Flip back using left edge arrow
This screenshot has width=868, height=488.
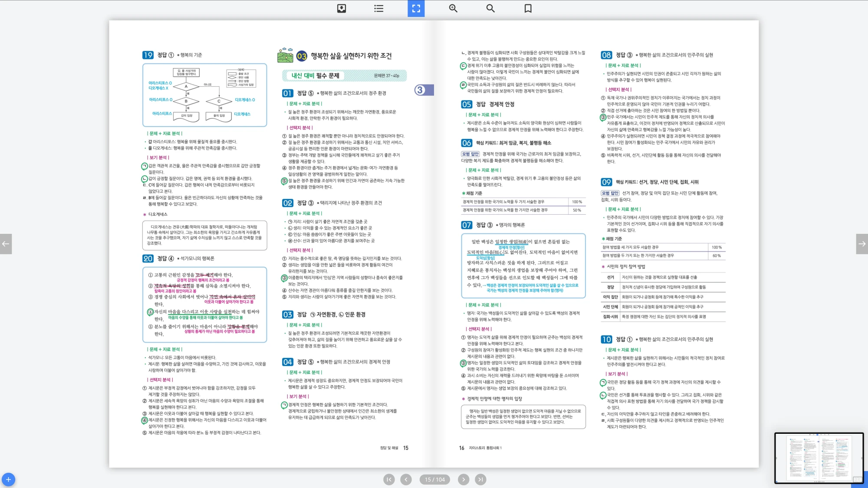click(6, 244)
